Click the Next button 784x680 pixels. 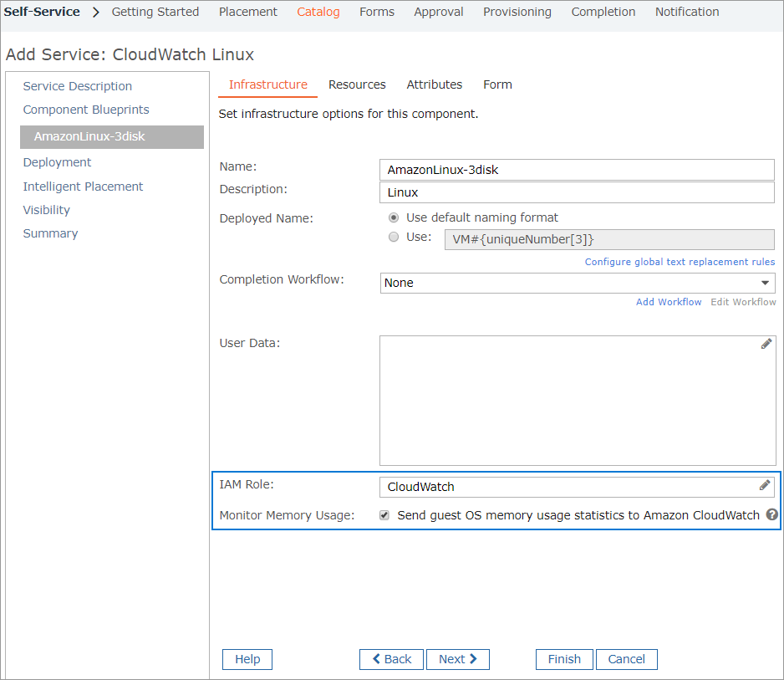tap(457, 659)
